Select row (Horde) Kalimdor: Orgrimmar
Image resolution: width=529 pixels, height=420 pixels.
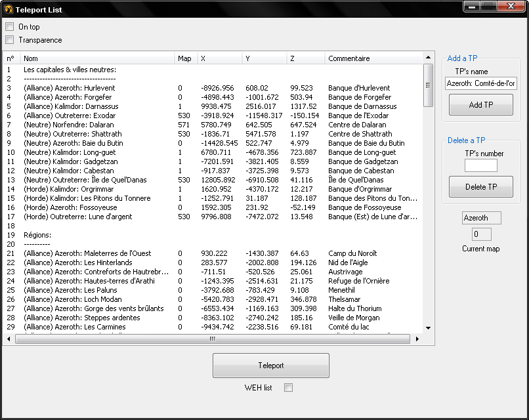(x=213, y=189)
